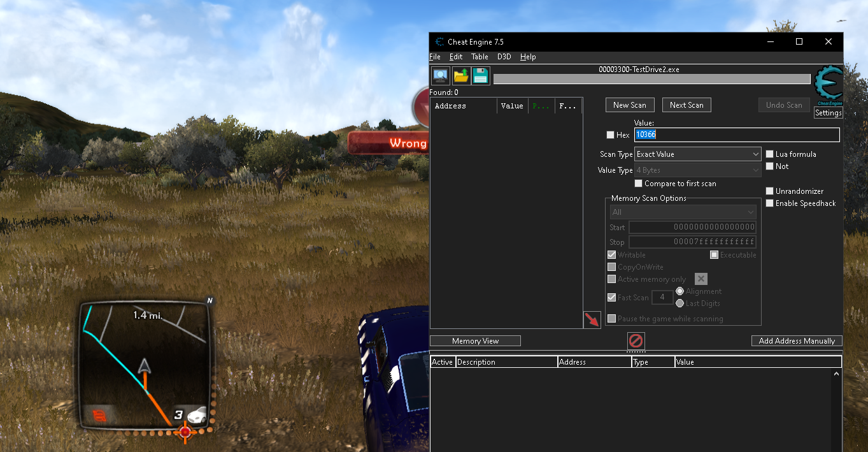Open Settings below the logo
The height and width of the screenshot is (452, 868).
pos(829,113)
